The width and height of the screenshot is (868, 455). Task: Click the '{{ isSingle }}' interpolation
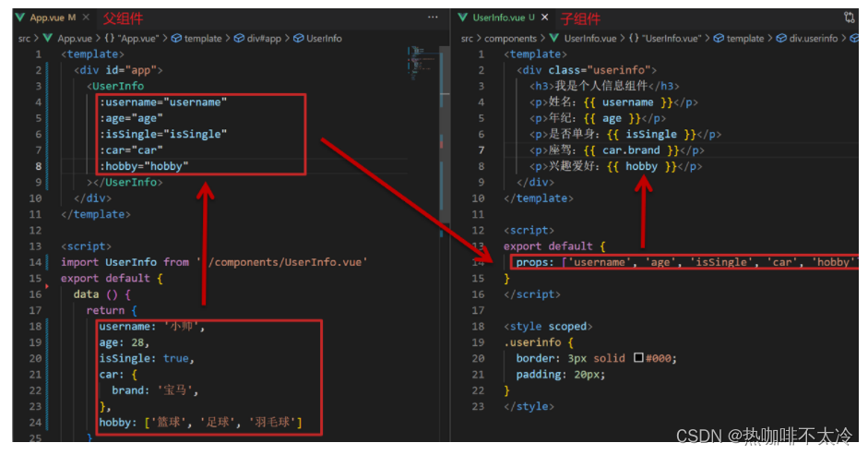pos(651,134)
